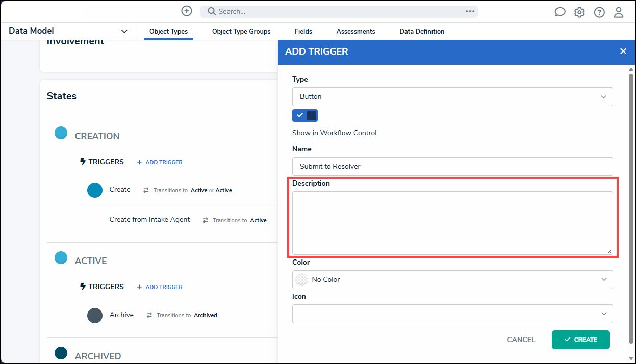Open the settings gear icon
The image size is (636, 364).
click(579, 12)
